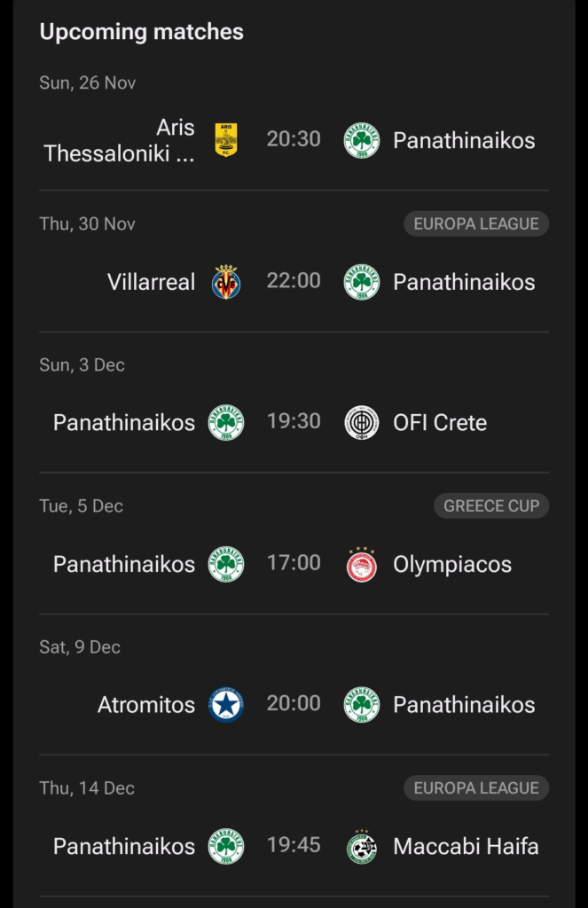Screen dimensions: 588x908
Task: Click the Maccabi Haifa green crest
Action: [361, 846]
